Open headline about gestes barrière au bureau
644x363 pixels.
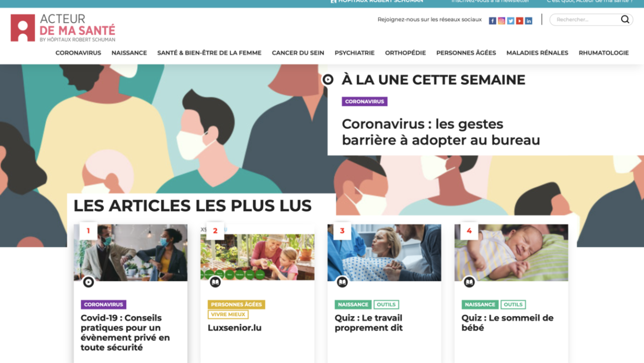[x=441, y=132]
